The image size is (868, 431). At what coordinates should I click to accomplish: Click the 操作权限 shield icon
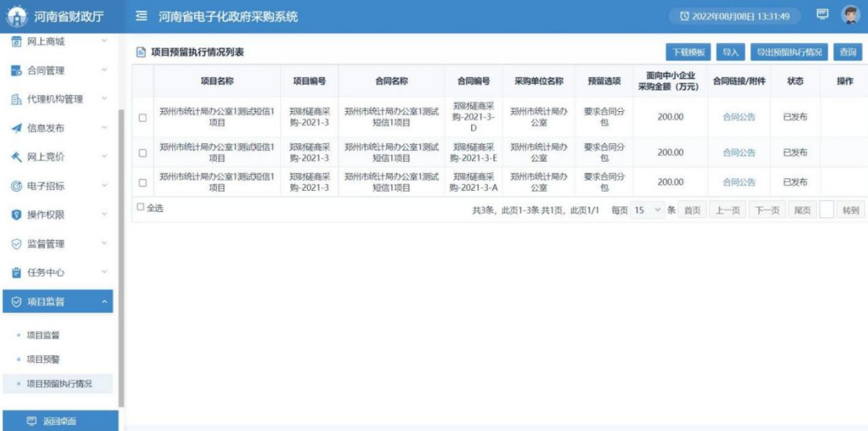coord(16,215)
